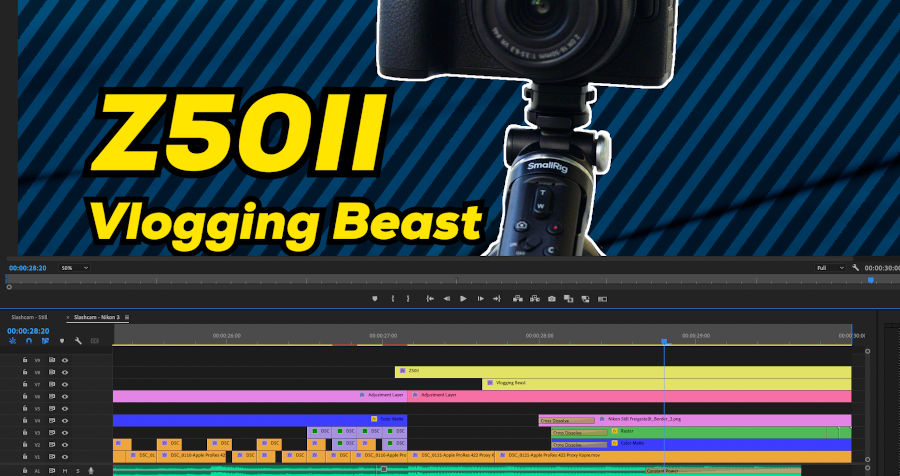
Task: Open zoom level dropdown showing 50%
Action: pos(75,268)
